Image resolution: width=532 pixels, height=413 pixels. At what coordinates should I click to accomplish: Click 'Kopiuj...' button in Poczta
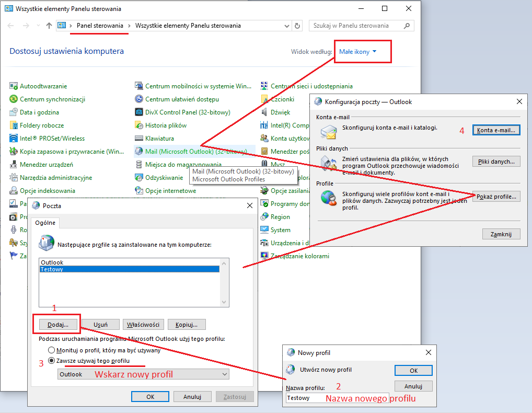186,325
